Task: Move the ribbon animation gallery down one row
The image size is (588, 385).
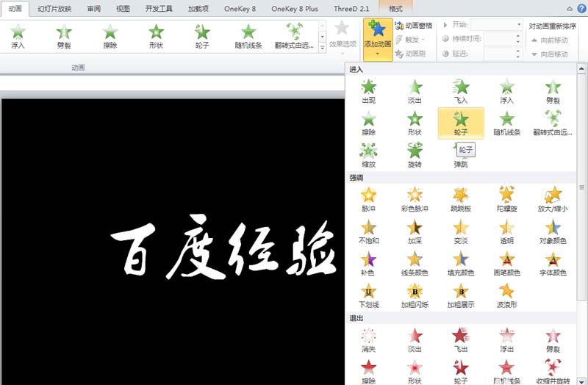Action: pyautogui.click(x=322, y=36)
